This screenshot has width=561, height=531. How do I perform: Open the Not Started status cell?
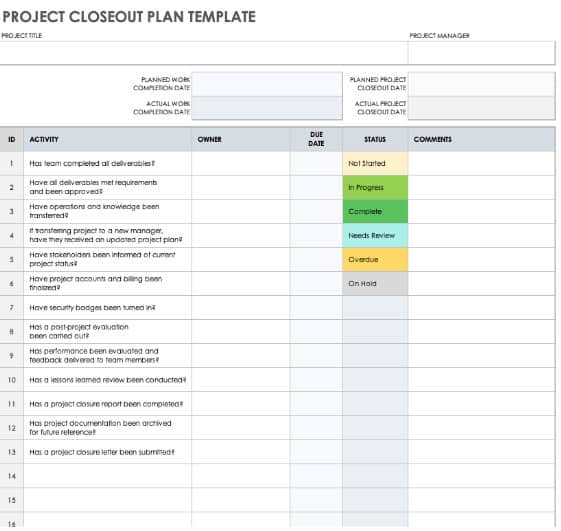click(375, 164)
